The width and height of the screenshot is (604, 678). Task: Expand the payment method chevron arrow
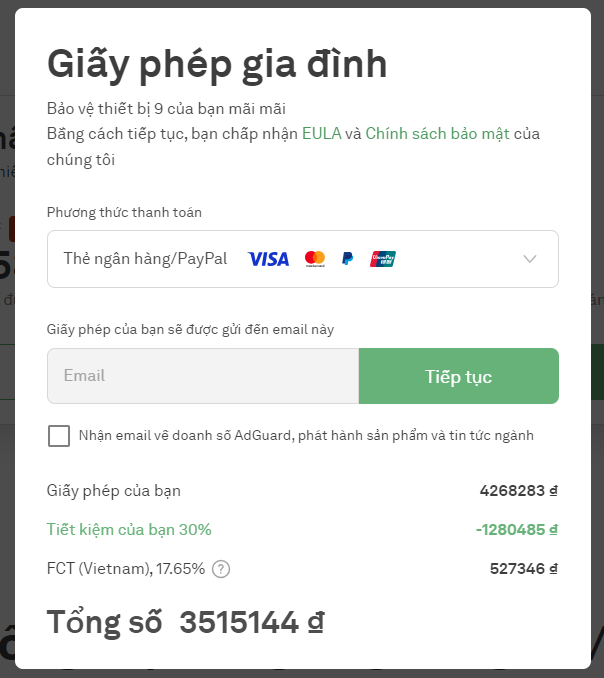tap(530, 259)
